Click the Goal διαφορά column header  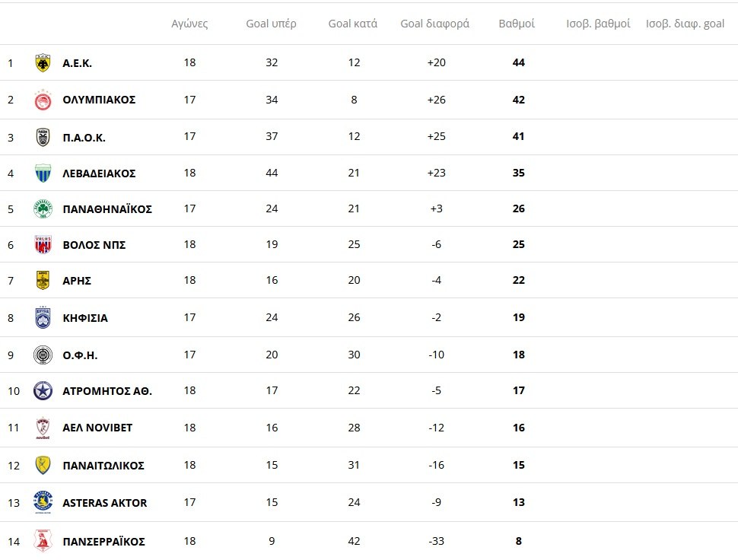(435, 24)
